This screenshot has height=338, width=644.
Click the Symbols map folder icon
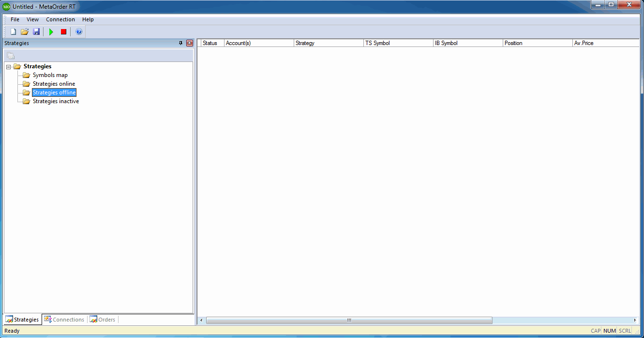27,75
